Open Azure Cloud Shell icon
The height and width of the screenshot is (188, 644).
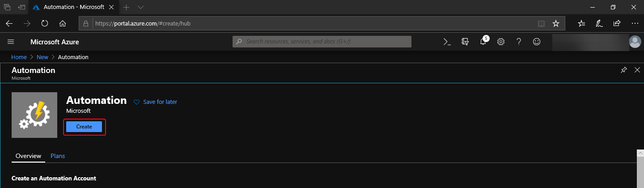tap(447, 42)
